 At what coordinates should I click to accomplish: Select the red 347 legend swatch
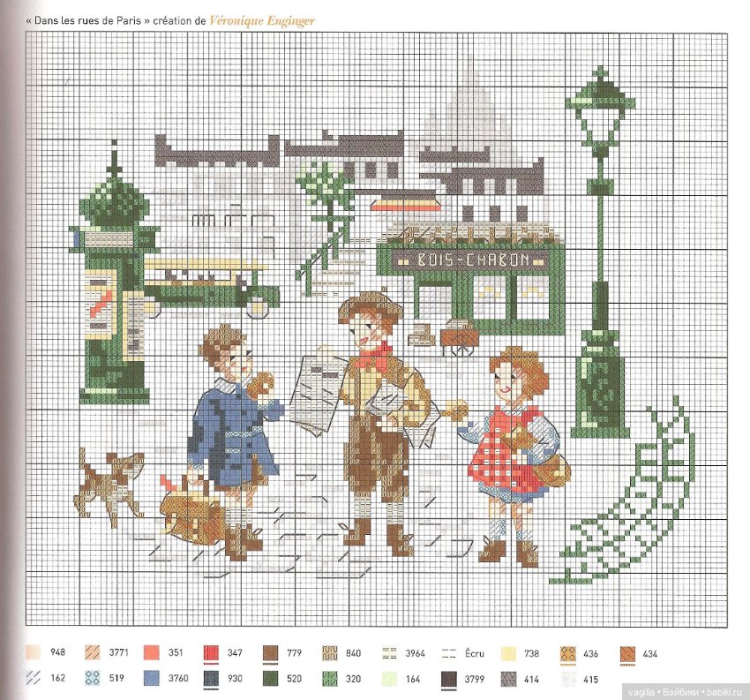(212, 654)
